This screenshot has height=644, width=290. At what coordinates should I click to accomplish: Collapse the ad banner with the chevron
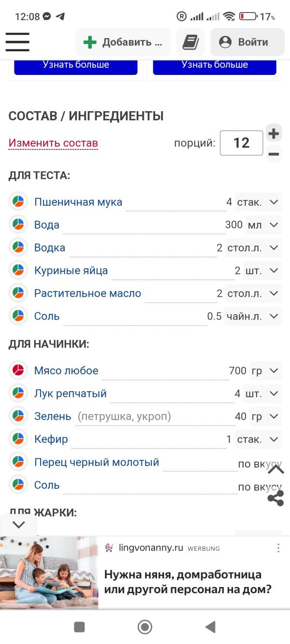coord(18,525)
